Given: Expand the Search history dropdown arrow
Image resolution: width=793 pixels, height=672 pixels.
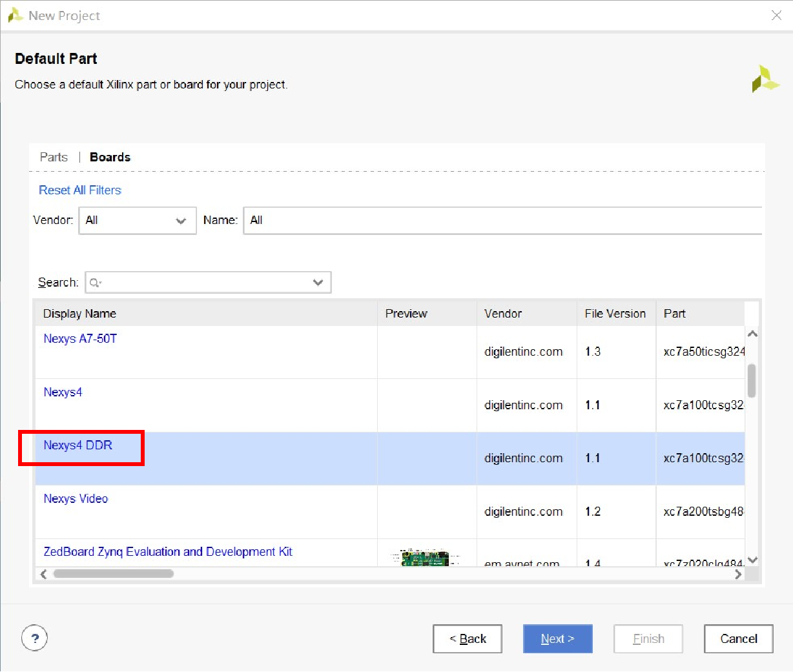Looking at the screenshot, I should pos(318,283).
